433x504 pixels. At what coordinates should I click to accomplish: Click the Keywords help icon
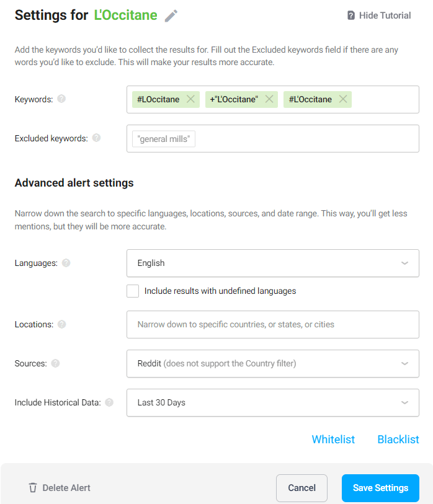click(61, 99)
